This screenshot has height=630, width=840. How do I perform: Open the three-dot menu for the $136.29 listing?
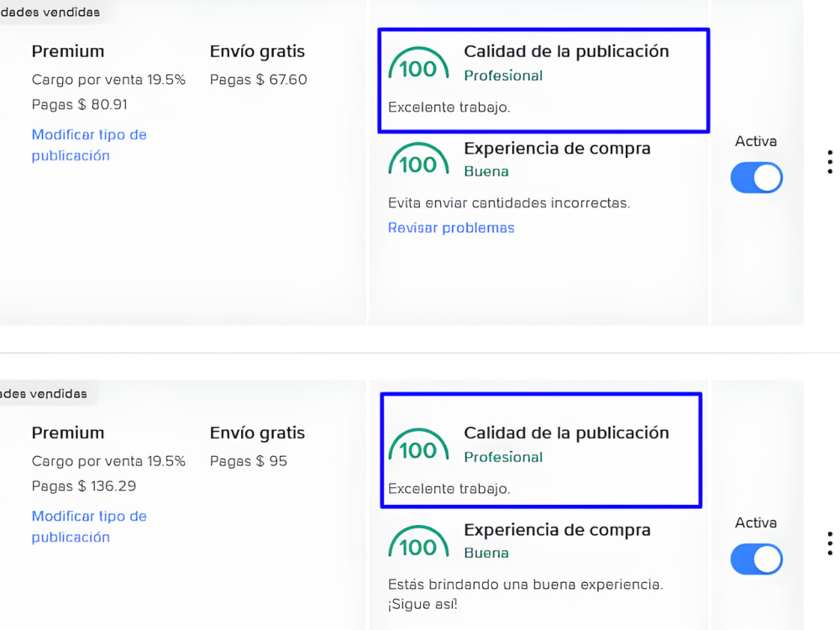[x=830, y=543]
